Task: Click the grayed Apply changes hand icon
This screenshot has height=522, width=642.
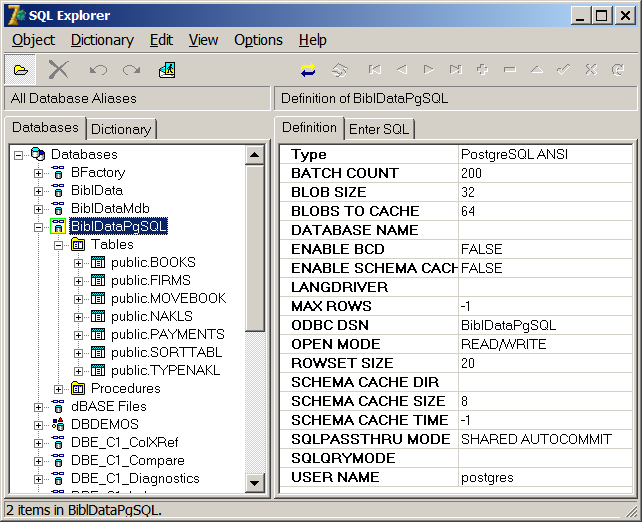Action: coord(340,70)
